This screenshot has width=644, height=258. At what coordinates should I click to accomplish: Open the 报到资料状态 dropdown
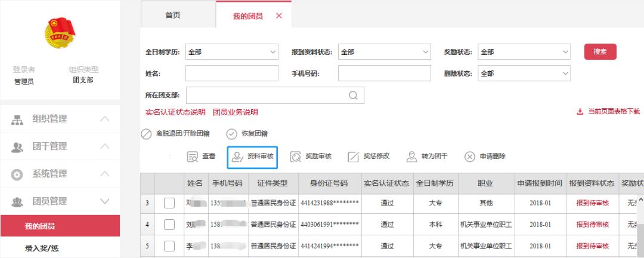click(385, 53)
